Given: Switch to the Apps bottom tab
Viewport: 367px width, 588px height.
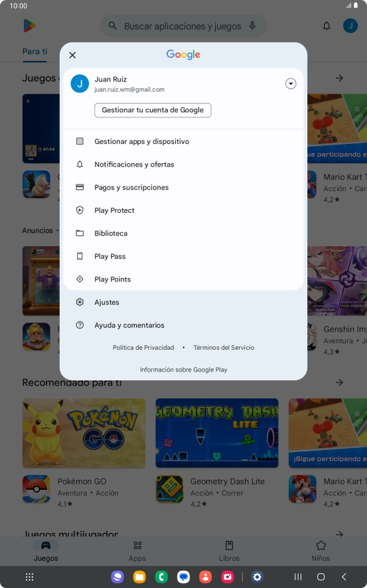Looking at the screenshot, I should (137, 551).
